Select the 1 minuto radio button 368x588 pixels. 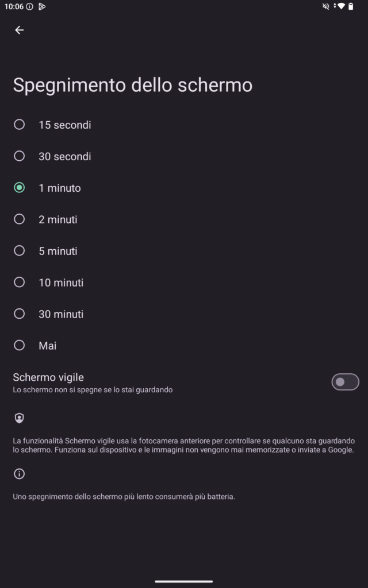coord(20,188)
